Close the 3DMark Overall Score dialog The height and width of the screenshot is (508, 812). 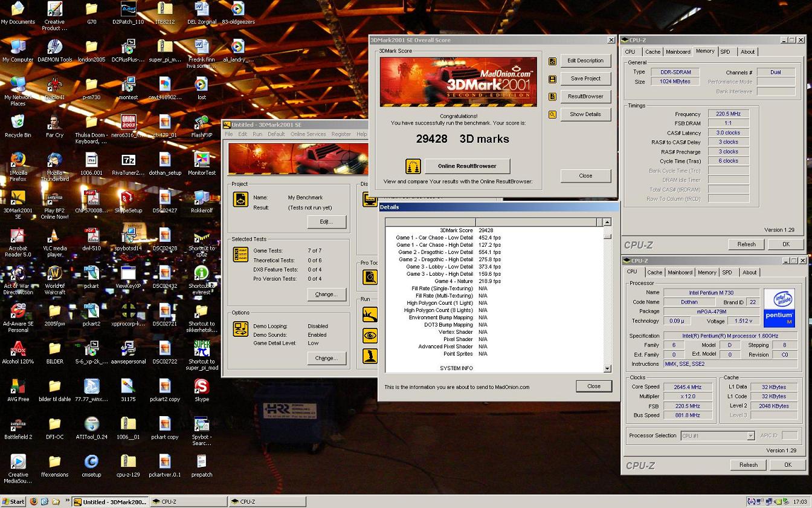click(585, 176)
